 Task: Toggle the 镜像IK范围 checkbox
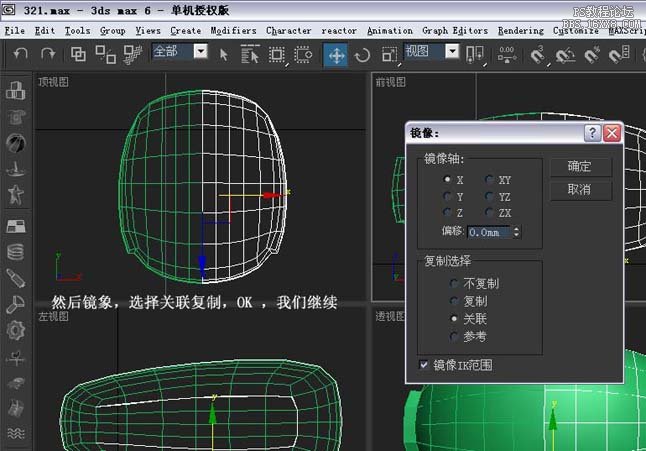click(x=424, y=365)
